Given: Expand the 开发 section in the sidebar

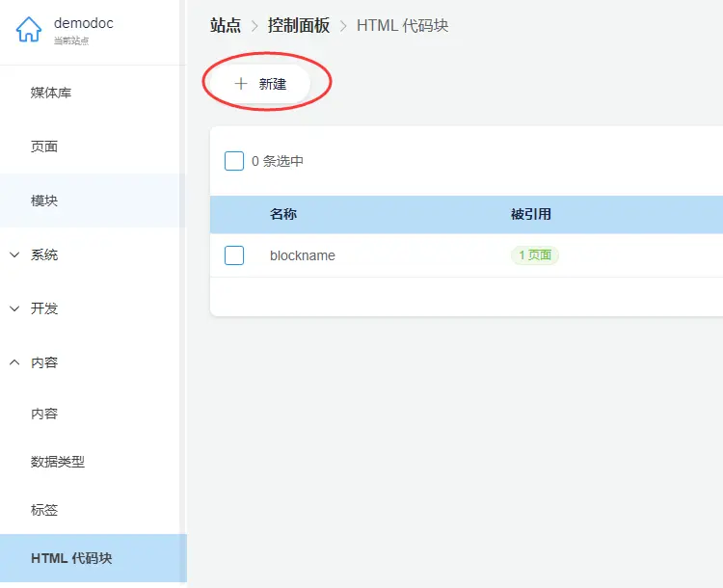Looking at the screenshot, I should [14, 308].
